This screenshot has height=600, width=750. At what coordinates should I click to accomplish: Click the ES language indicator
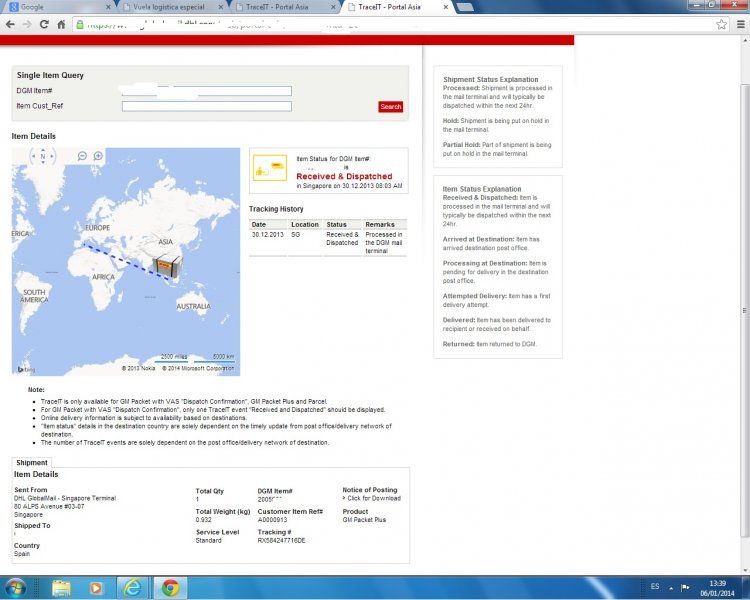(x=655, y=587)
